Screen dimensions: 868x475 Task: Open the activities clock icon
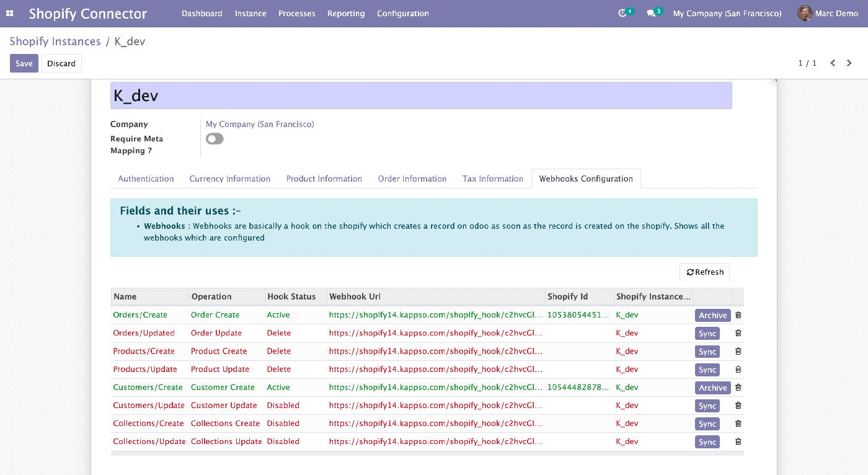pos(623,13)
